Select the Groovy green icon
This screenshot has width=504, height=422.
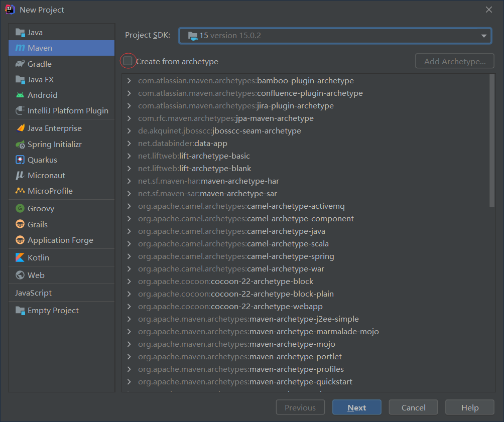20,208
